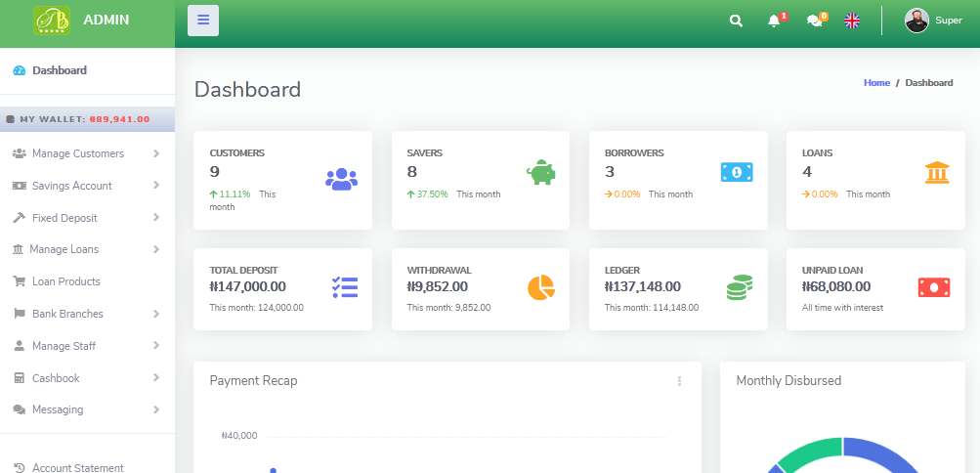
Task: Click the Cashbook calculator icon
Action: (20, 378)
